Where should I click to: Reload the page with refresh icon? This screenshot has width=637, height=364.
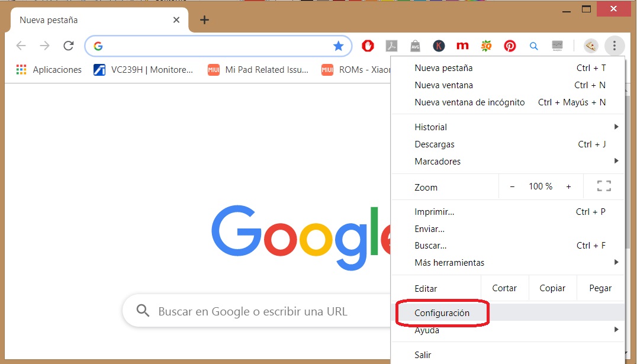tap(69, 46)
